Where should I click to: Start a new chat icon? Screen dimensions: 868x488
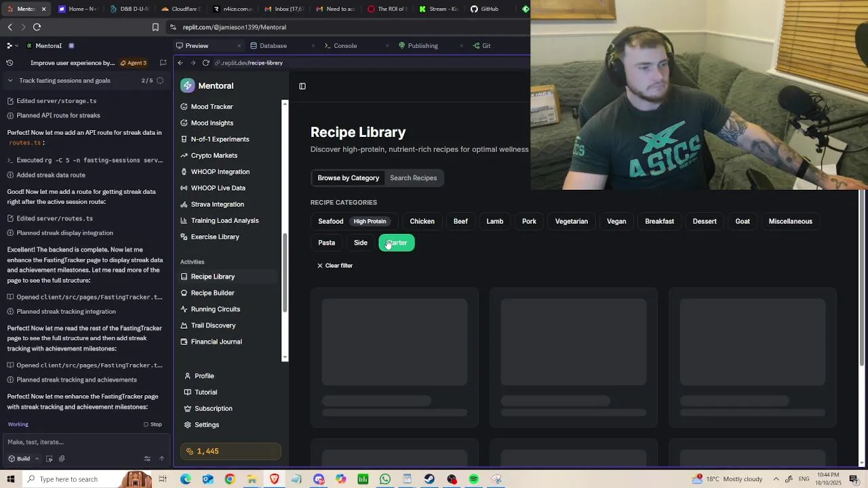163,63
